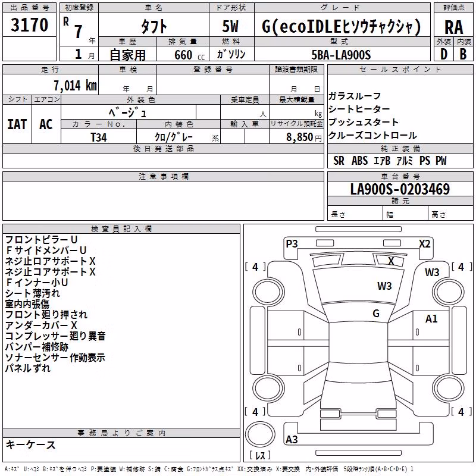Screen dimensions: 476x476
Task: Click the door type value 5W
Action: point(230,26)
